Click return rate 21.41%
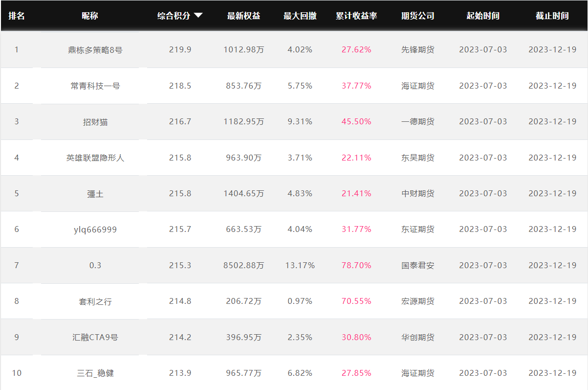 (x=356, y=193)
